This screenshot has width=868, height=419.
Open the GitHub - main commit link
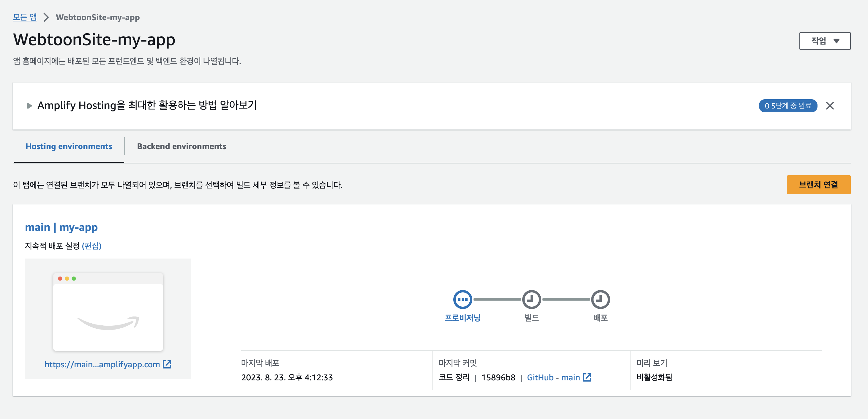pyautogui.click(x=553, y=377)
